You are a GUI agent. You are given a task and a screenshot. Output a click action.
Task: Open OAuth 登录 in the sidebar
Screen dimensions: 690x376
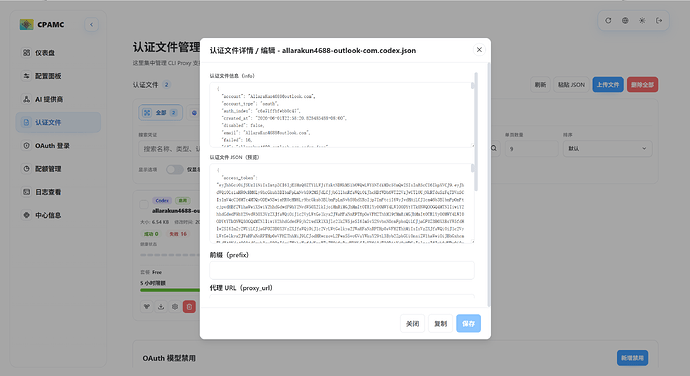pos(58,146)
